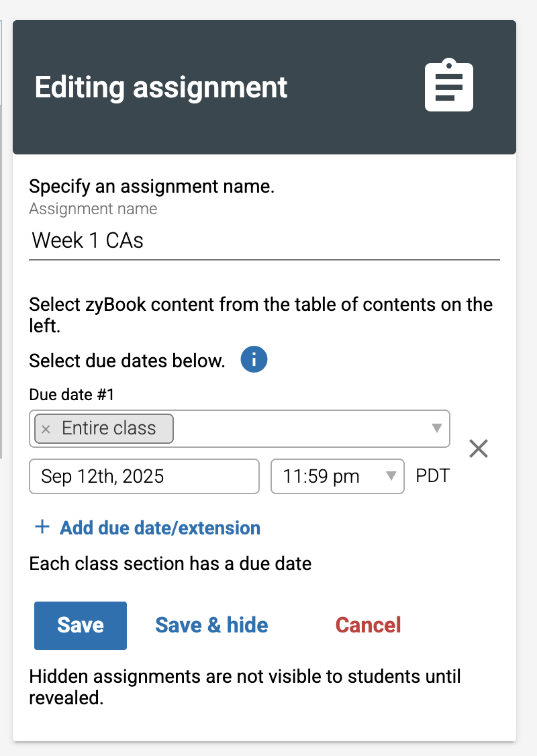Open the Sep 12th, 2025 date field
The width and height of the screenshot is (537, 756).
144,476
